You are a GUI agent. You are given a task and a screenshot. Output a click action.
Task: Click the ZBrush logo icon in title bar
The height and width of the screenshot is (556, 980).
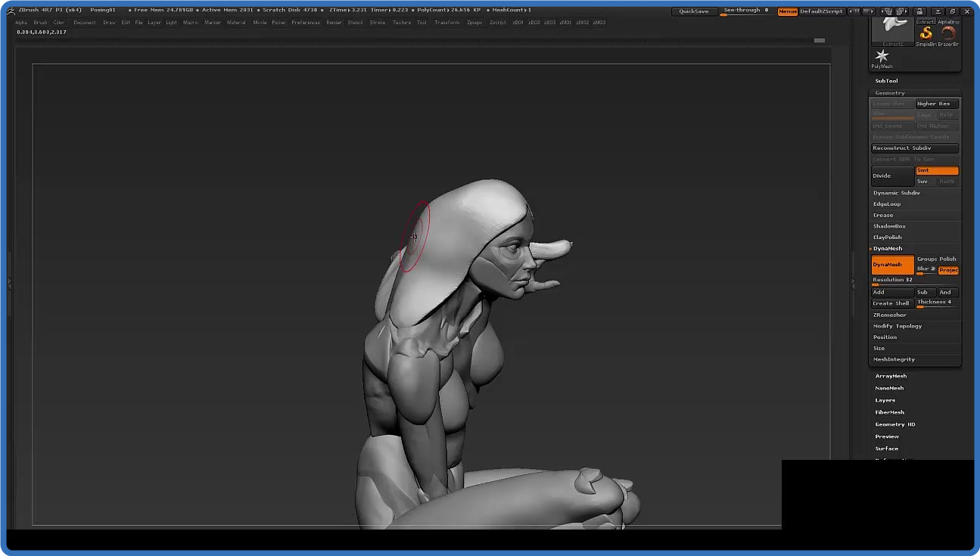pos(11,11)
